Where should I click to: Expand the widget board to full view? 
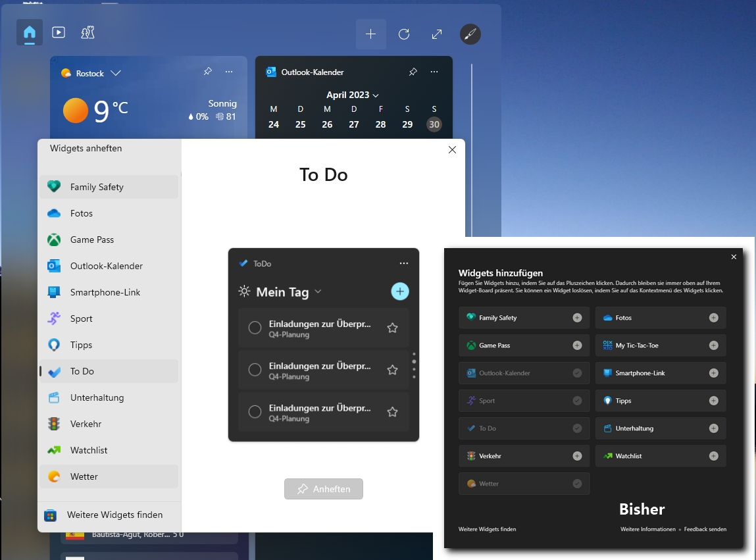pos(437,34)
